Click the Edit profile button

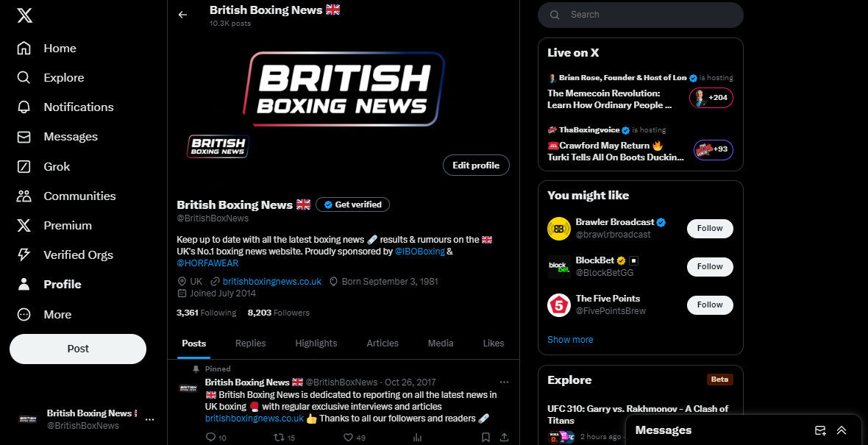click(x=476, y=165)
